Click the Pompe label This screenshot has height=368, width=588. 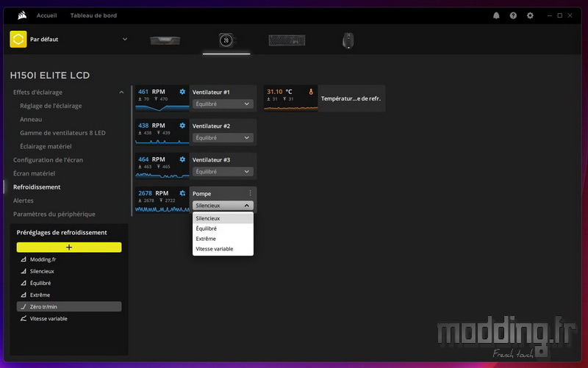201,194
